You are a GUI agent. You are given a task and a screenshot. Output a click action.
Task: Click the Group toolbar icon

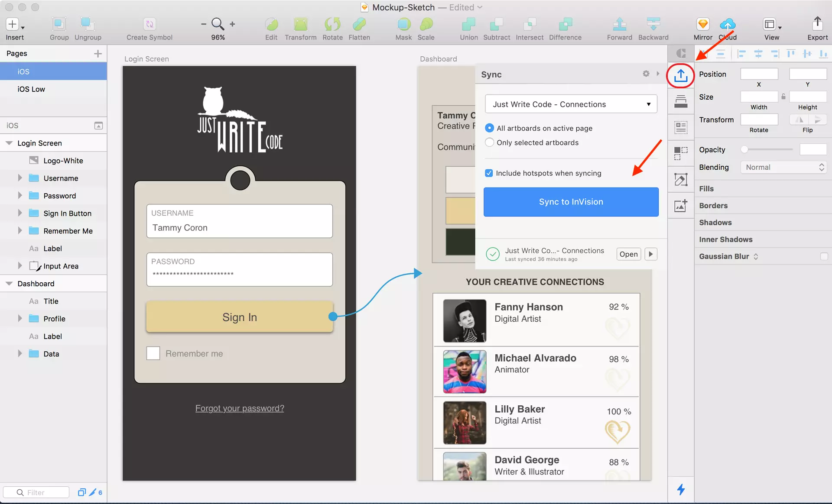pyautogui.click(x=59, y=24)
